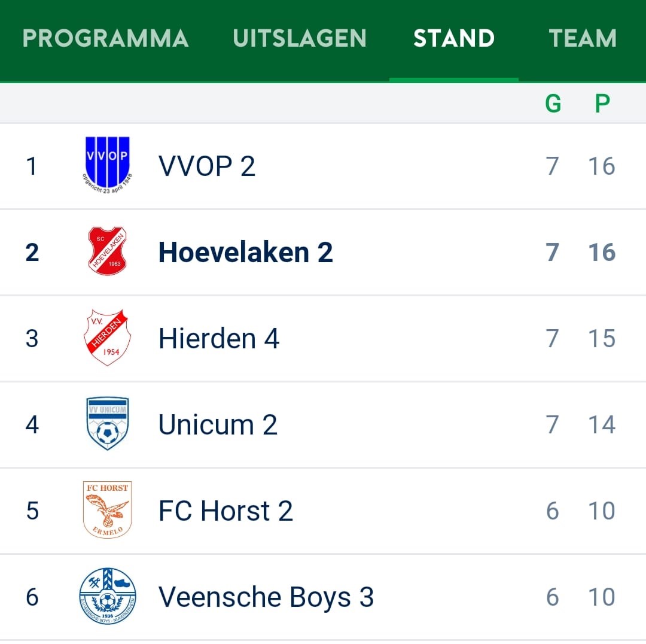Tap the Veensche Boys round crest
This screenshot has width=646, height=644.
[x=107, y=596]
